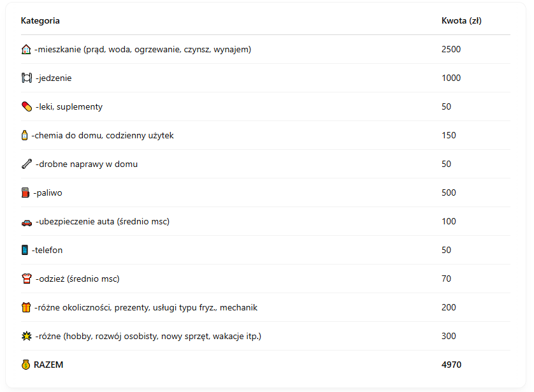Viewport: 534px width, 392px height.
Task: Click the wrench icon for drobne naprawy
Action: coord(26,164)
